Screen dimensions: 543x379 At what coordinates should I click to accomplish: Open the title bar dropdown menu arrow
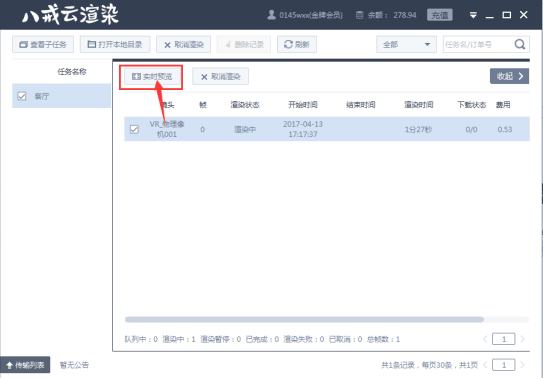(x=473, y=15)
